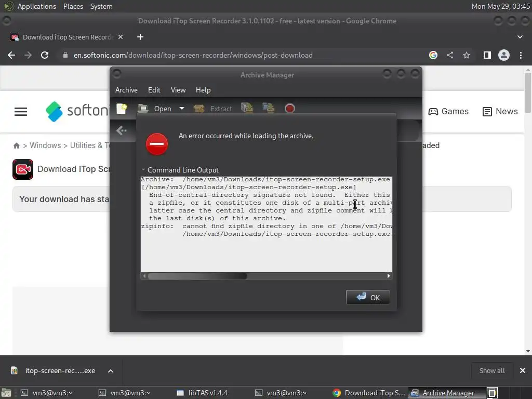Click the softonic.com address bar
Image resolution: width=532 pixels, height=399 pixels.
point(193,55)
